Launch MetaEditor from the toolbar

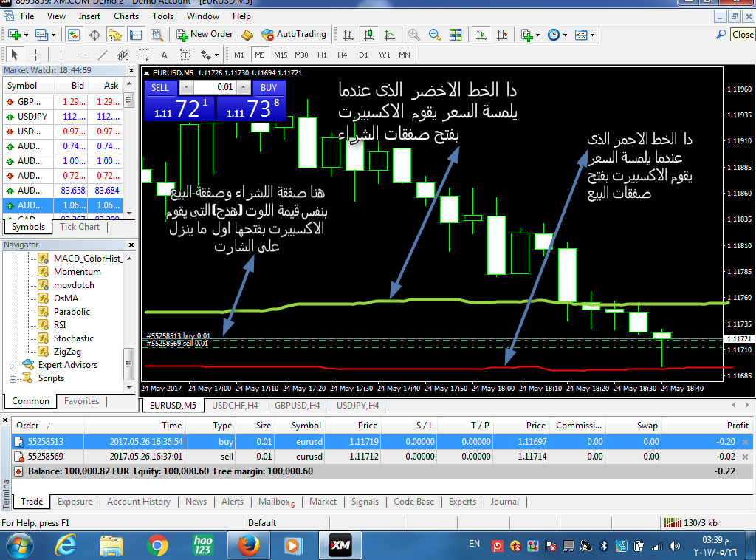coord(247,35)
